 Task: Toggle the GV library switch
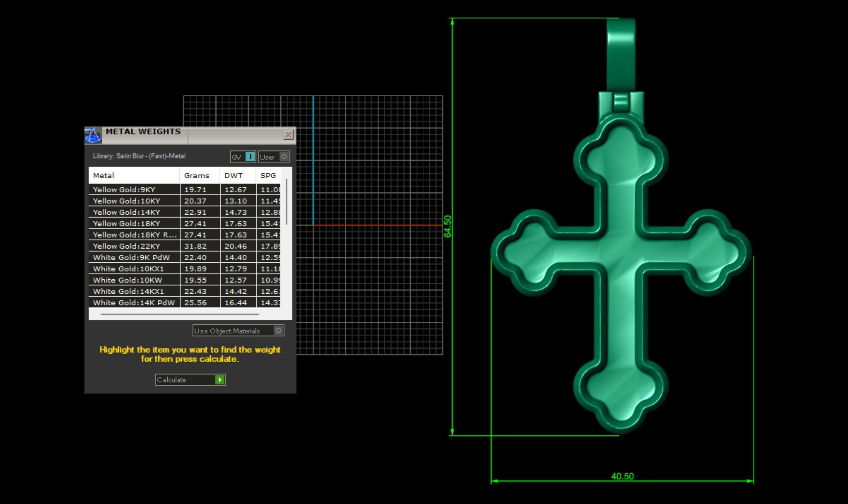[x=243, y=157]
